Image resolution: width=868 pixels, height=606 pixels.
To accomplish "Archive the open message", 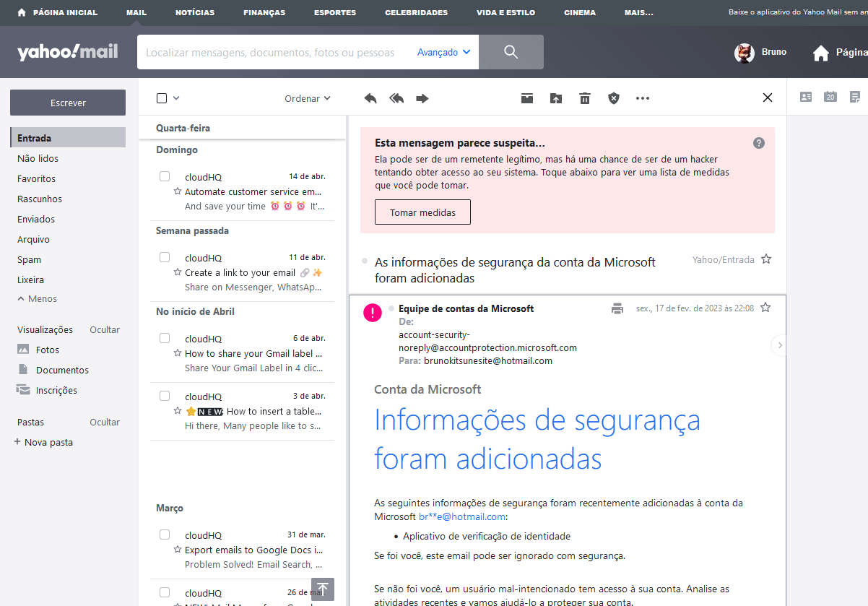I will pyautogui.click(x=527, y=98).
